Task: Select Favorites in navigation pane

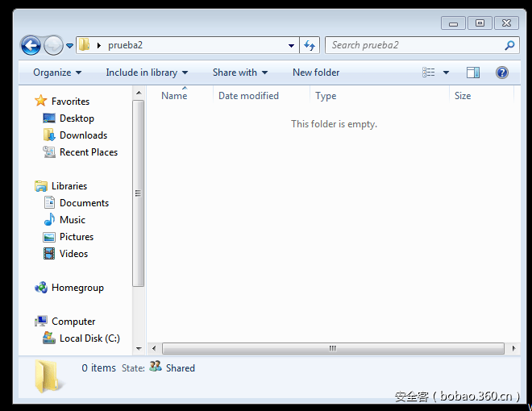Action: [x=70, y=101]
